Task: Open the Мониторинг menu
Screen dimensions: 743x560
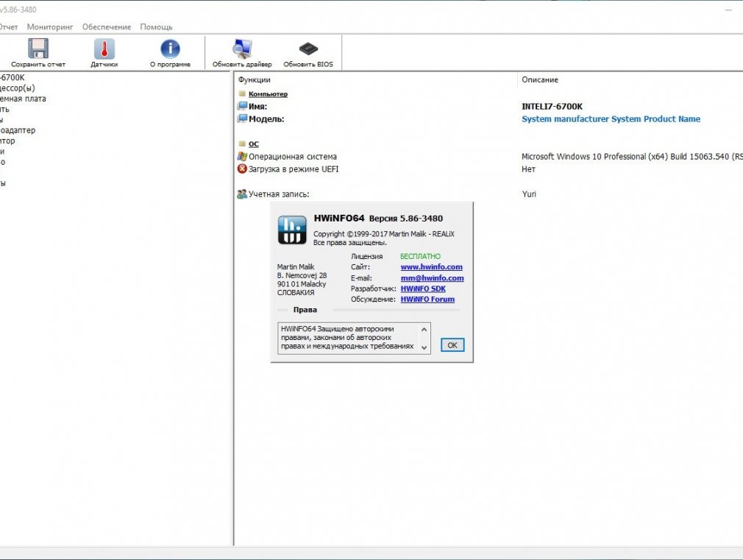Action: point(50,27)
